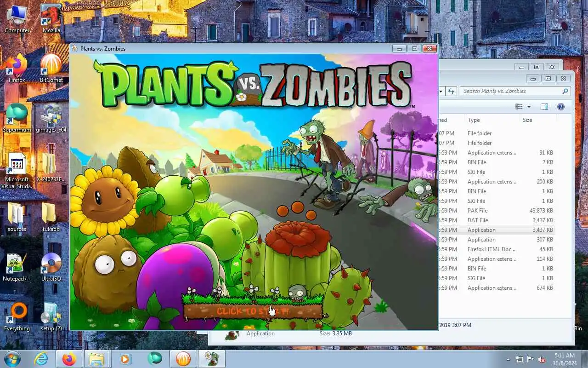Change view with Explorer view icon
Viewport: 588px width, 368px height.
pos(519,107)
